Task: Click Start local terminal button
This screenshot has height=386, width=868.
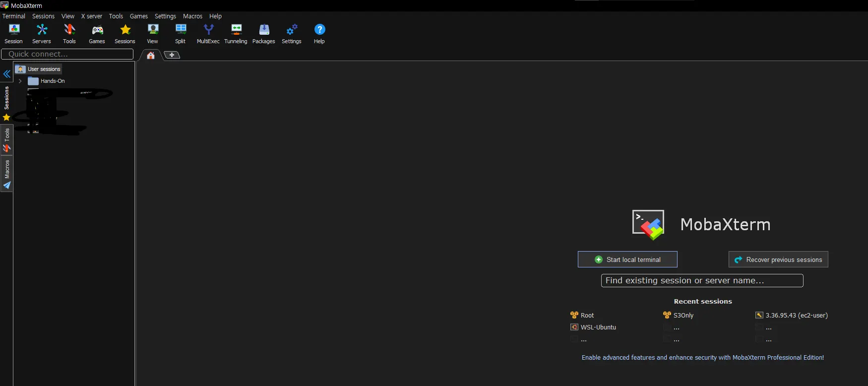Action: click(x=627, y=259)
